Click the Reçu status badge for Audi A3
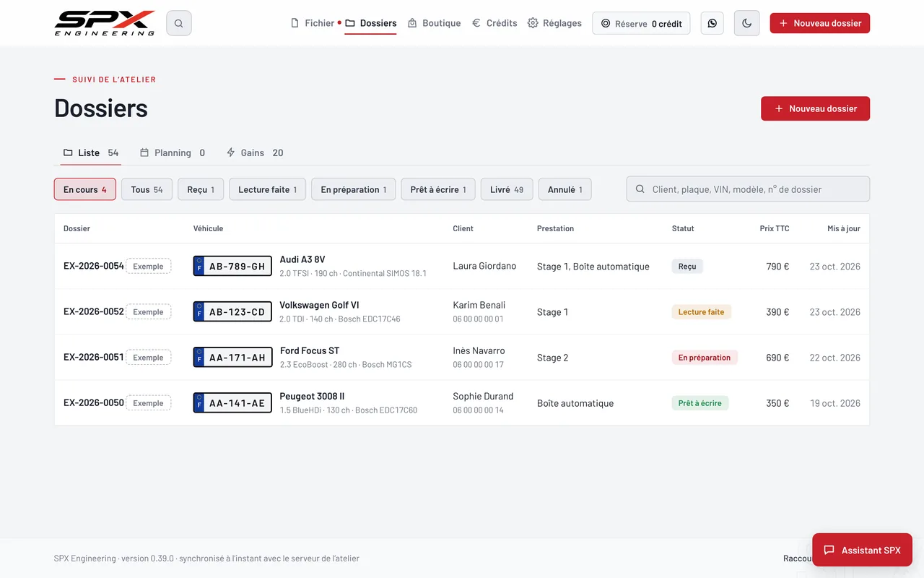Screen dimensions: 924x578 point(687,266)
